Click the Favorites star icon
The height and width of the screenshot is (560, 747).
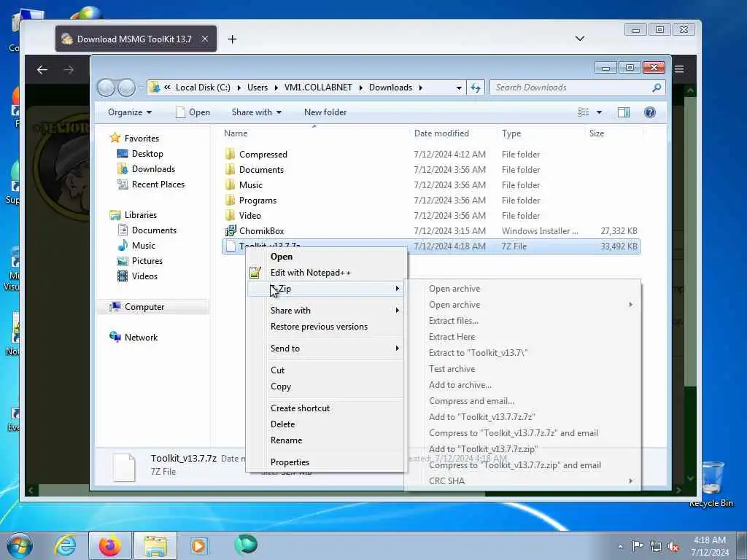tap(115, 138)
